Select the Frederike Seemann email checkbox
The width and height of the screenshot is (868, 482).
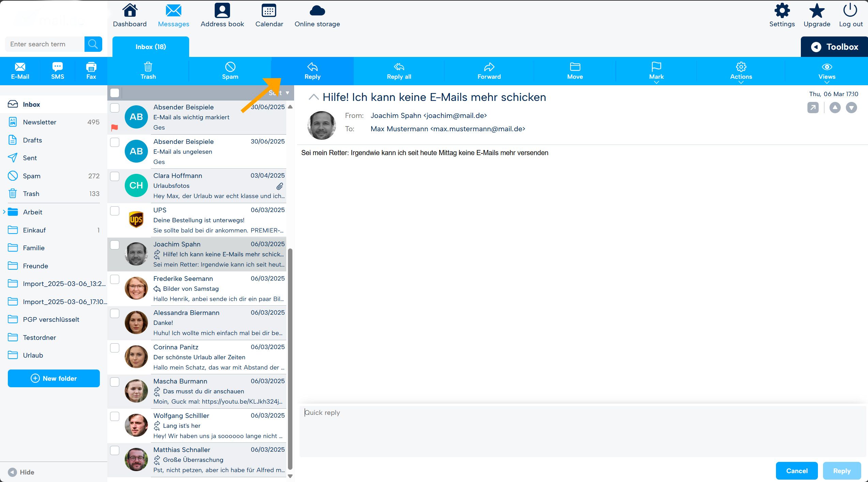tap(115, 279)
